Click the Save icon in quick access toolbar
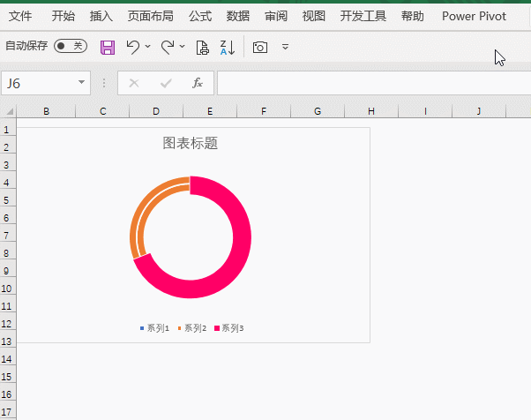 (108, 47)
